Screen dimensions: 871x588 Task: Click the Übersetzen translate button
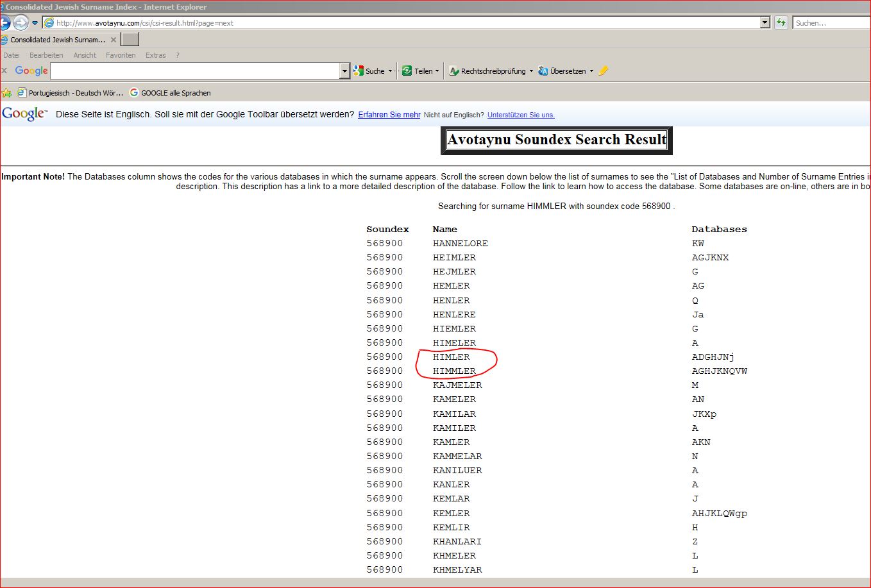(x=562, y=71)
